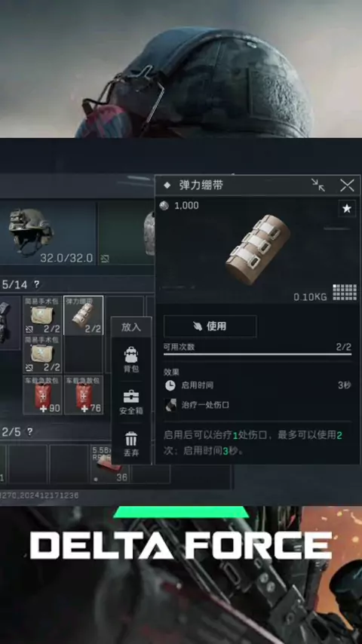Click the 车载急救包 with 76 durability
Viewport: 362px width, 644px height.
(84, 395)
